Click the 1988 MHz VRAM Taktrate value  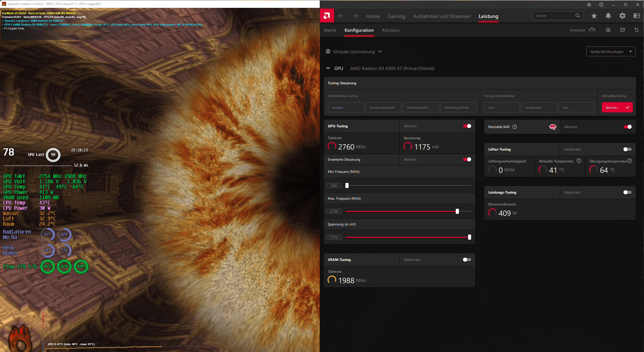click(352, 280)
